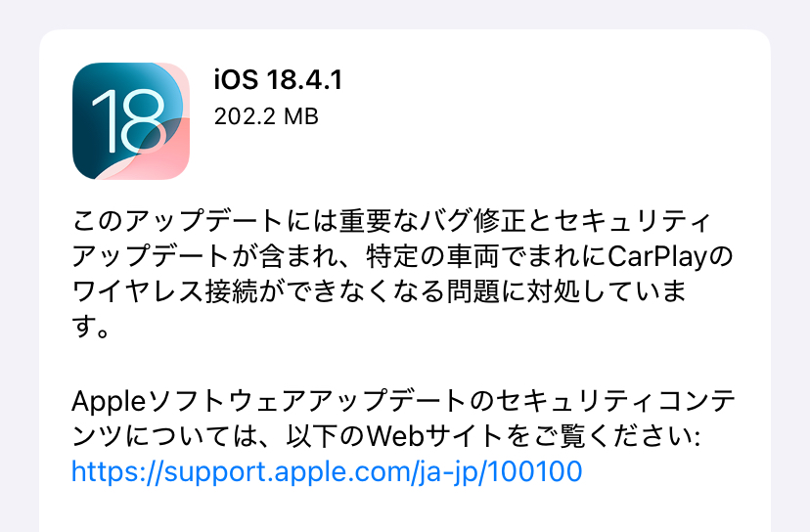Viewport: 810px width, 532px height.
Task: Open the support.apple.com/ja-jp/100100 link
Action: tap(327, 471)
